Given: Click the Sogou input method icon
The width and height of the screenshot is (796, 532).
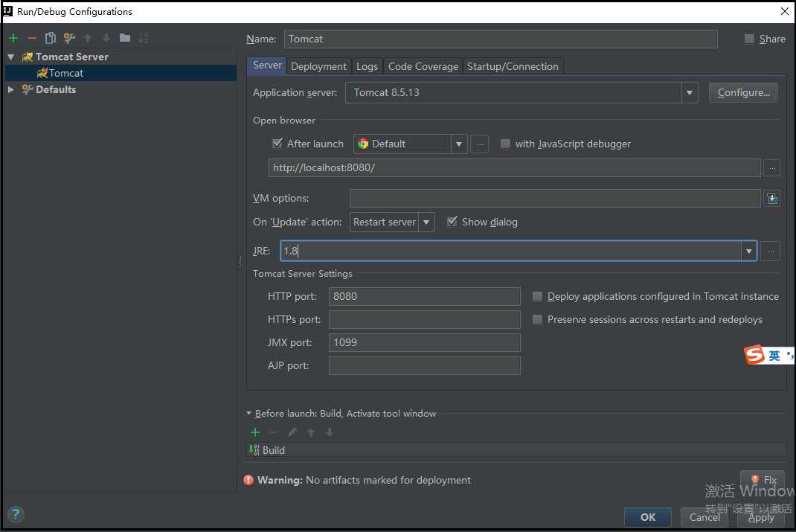Looking at the screenshot, I should click(754, 354).
